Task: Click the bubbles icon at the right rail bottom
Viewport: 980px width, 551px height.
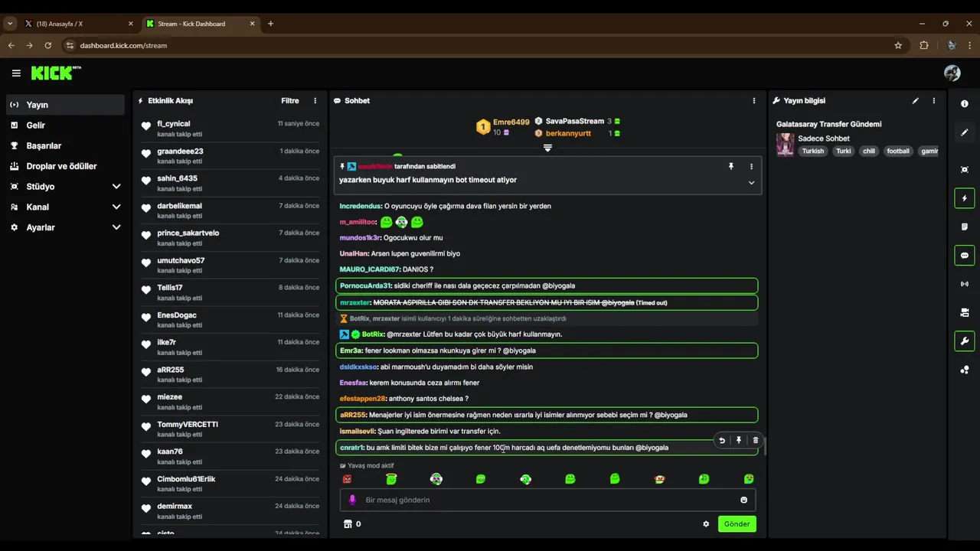Action: tap(965, 370)
